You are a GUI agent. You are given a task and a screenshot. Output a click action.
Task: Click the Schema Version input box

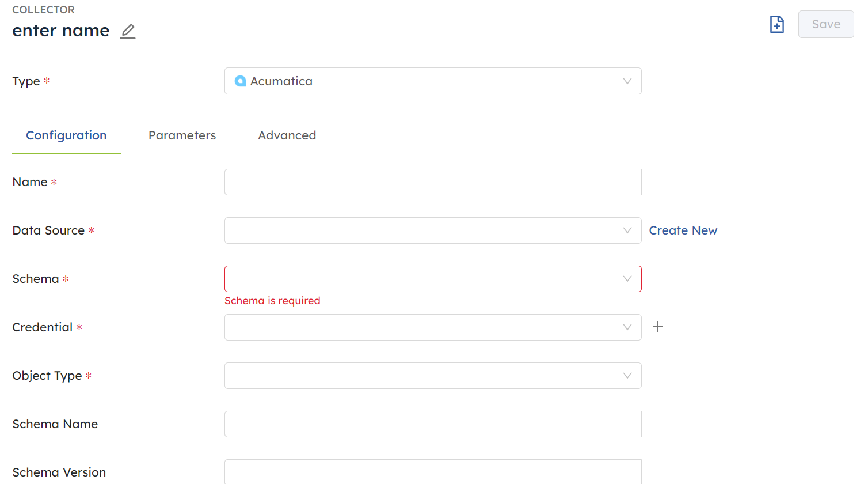tap(433, 472)
